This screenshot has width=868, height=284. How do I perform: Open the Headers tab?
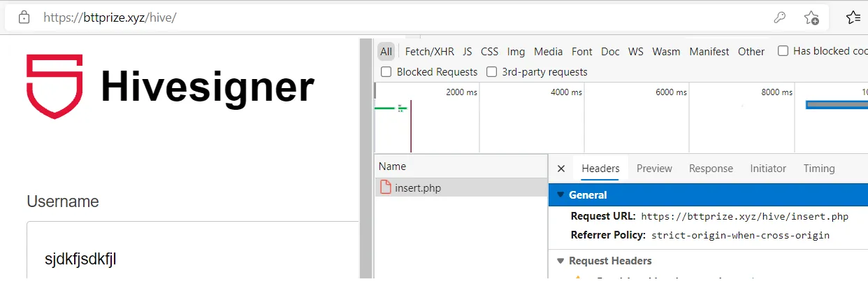click(x=600, y=169)
